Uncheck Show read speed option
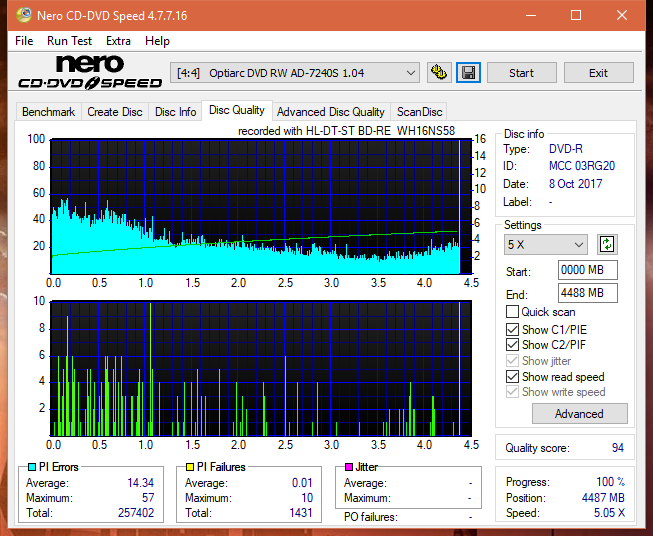The height and width of the screenshot is (536, 653). click(x=512, y=376)
